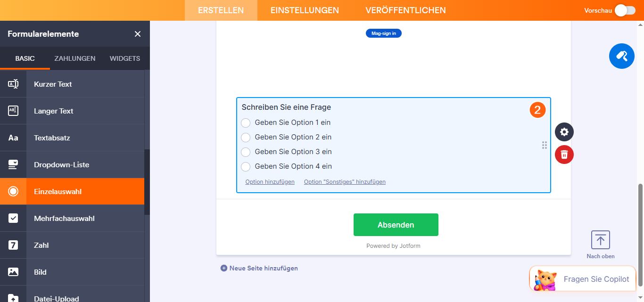Click the 'Nach oben' scroll-to-top icon
The width and height of the screenshot is (644, 302).
pyautogui.click(x=600, y=239)
